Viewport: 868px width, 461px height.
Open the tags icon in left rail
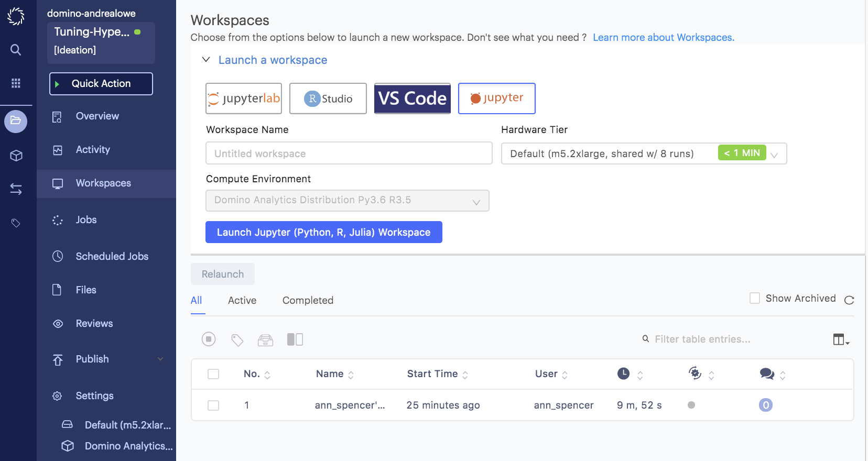point(16,223)
